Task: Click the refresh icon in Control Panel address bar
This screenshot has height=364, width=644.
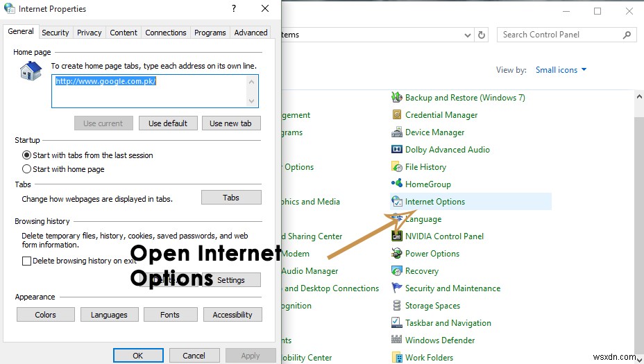Action: pos(482,35)
